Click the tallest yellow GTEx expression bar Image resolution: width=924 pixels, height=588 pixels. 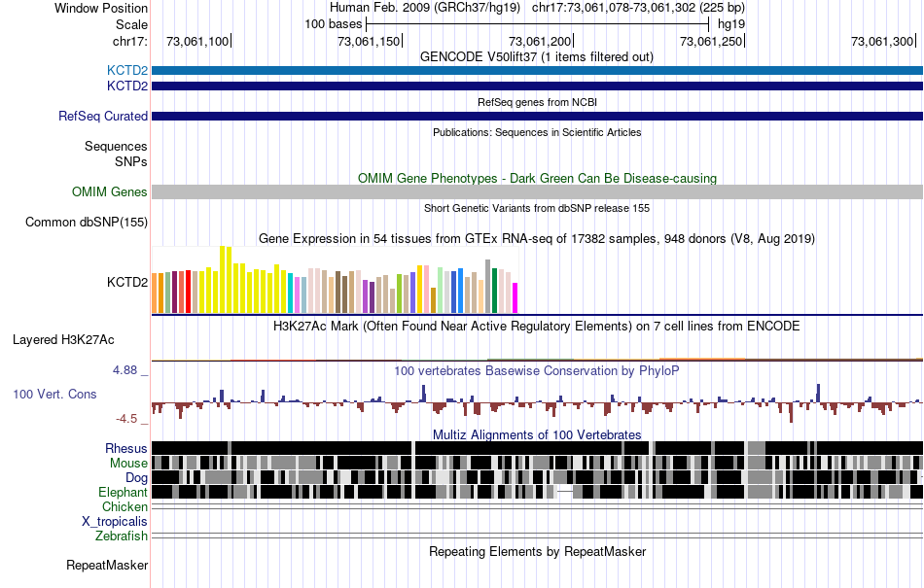[223, 280]
